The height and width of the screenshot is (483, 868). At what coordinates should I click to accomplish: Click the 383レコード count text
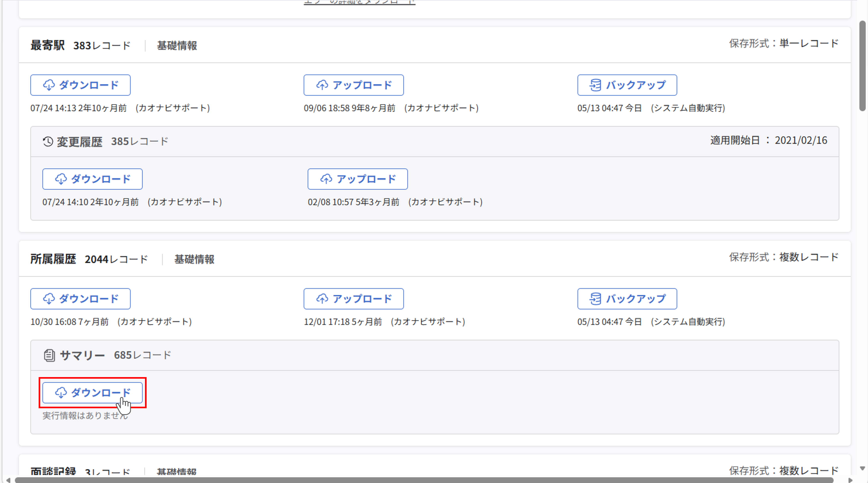[102, 46]
